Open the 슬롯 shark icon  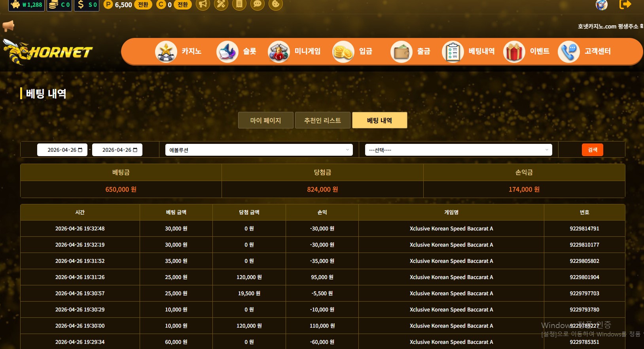(x=227, y=52)
